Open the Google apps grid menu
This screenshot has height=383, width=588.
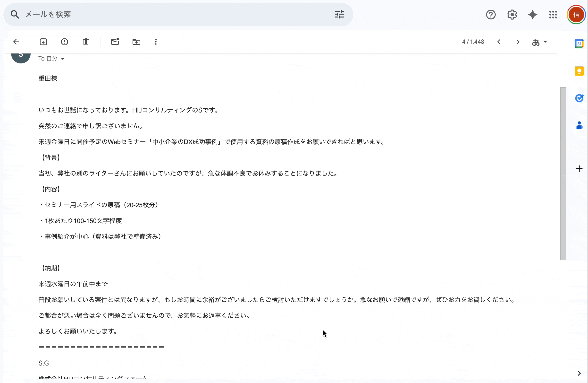[553, 15]
